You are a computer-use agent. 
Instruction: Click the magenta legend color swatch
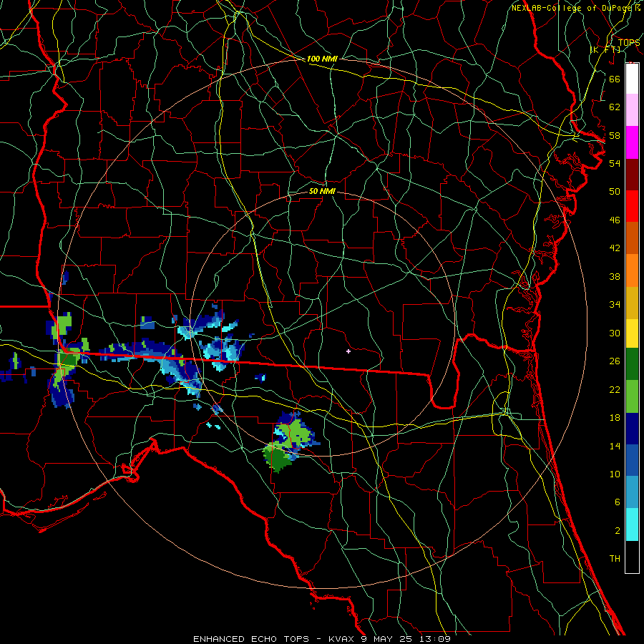click(x=632, y=142)
